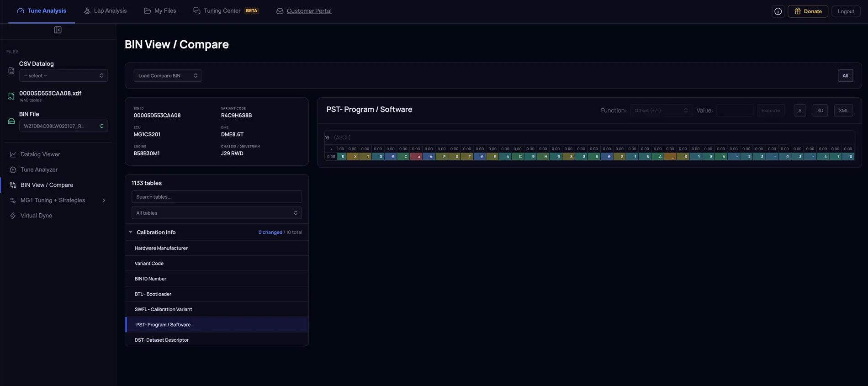Open the BIN File dropdown
This screenshot has width=868, height=386.
[64, 126]
